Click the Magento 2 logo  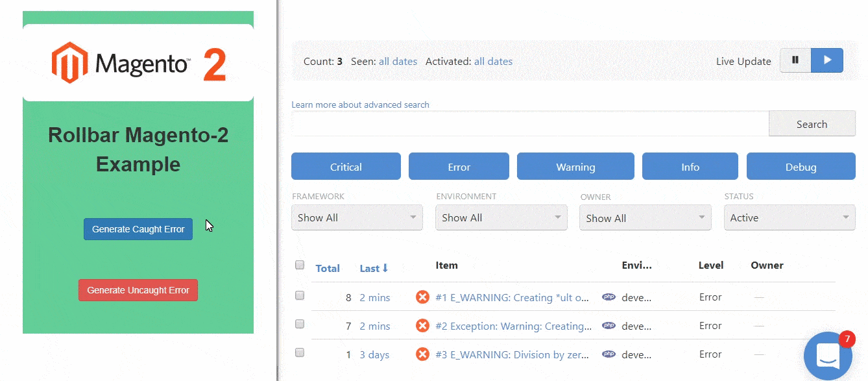(x=139, y=63)
